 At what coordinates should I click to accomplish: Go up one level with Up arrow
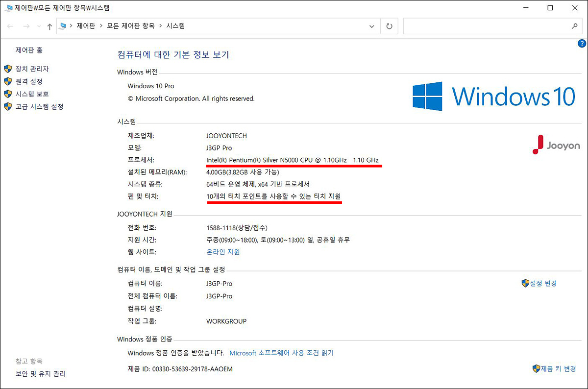(x=49, y=26)
